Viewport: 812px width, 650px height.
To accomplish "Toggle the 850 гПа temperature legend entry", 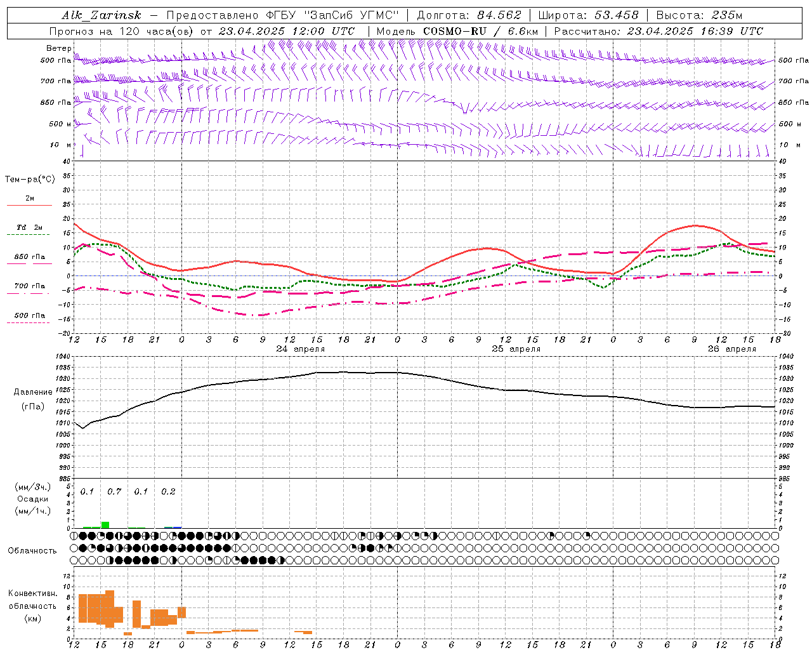I will coord(30,257).
